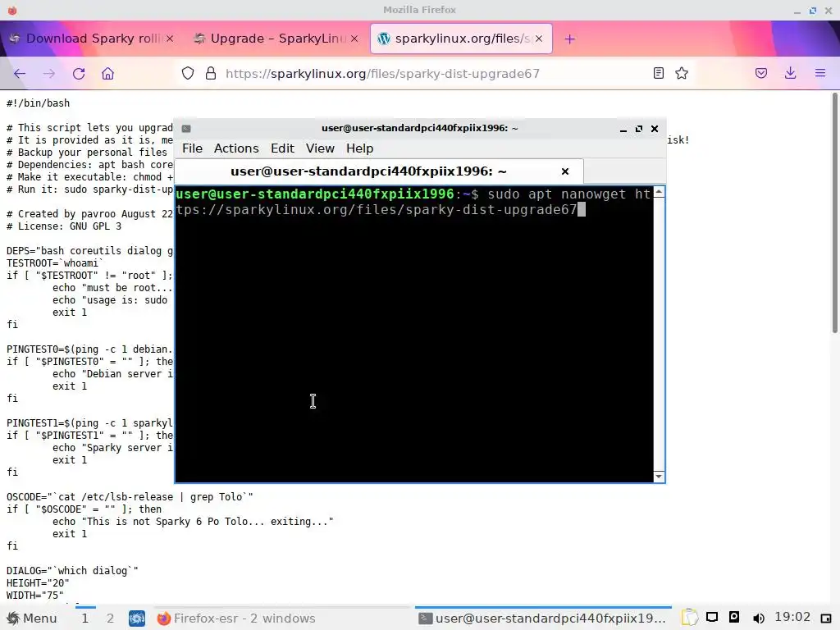Click terminal scrollbar down arrow
This screenshot has height=630, width=840.
click(659, 477)
